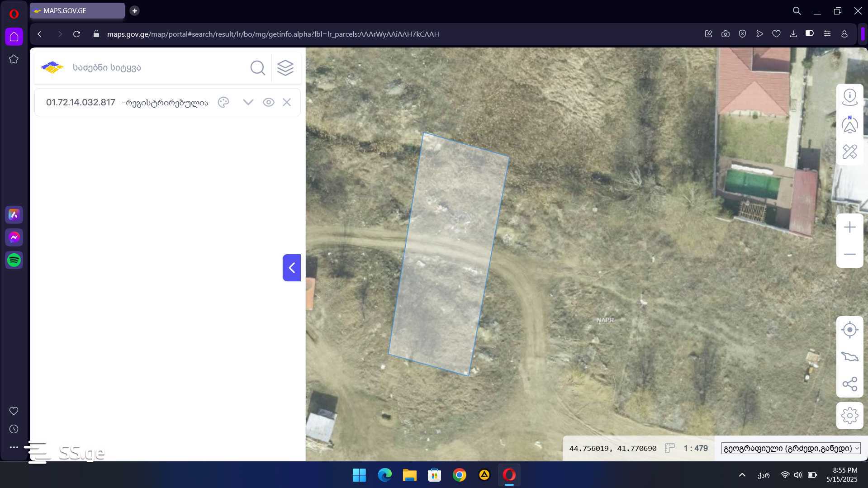Screen dimensions: 868x488
Task: Open parcel color palette picker
Action: tap(223, 102)
